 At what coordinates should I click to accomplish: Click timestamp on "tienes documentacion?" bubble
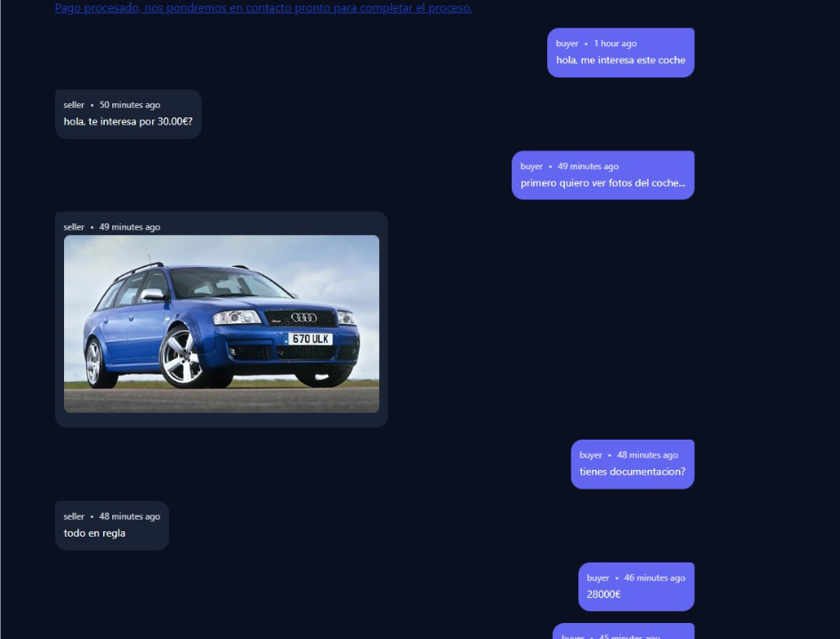tap(647, 455)
